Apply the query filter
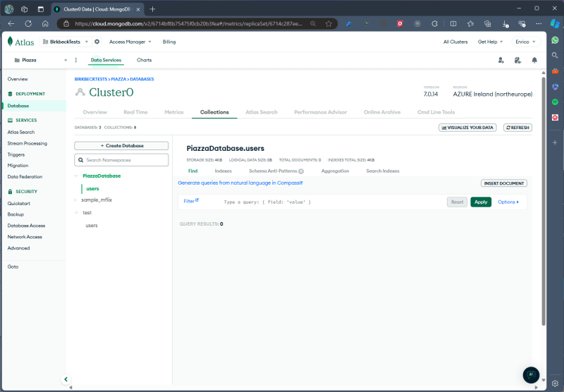Viewport: 564px width, 392px height. (481, 202)
